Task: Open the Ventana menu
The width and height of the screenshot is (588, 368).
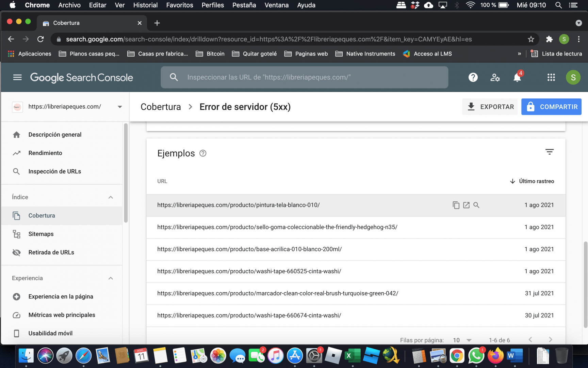Action: tap(276, 5)
